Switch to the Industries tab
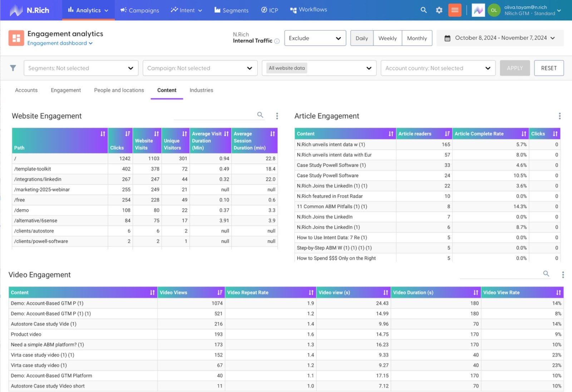Screen dimensions: 572x392 (201, 90)
